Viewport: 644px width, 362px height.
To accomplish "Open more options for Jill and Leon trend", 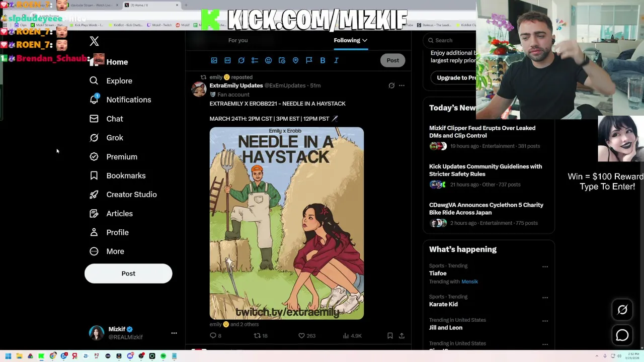I will click(545, 321).
